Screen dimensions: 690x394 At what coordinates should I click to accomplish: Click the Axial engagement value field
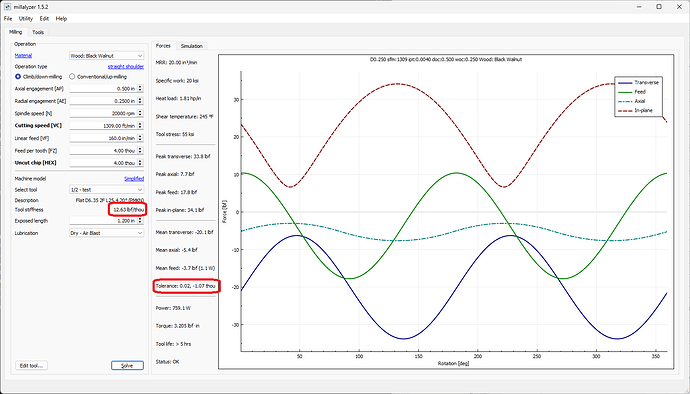[x=103, y=88]
